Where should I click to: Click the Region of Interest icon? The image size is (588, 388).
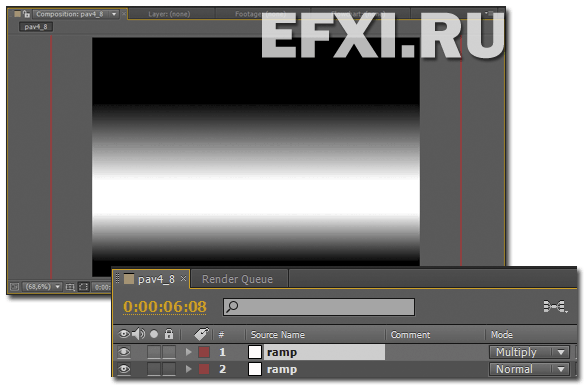click(x=84, y=287)
